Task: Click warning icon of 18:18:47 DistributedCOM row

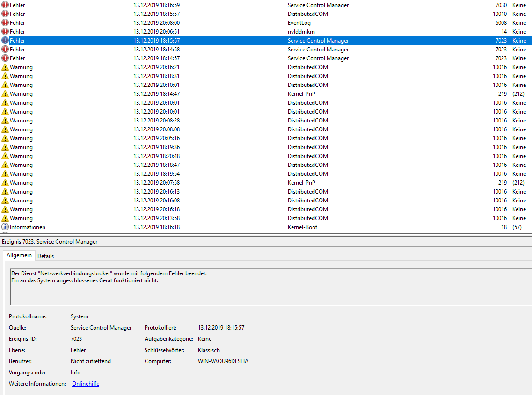Action: click(x=5, y=165)
